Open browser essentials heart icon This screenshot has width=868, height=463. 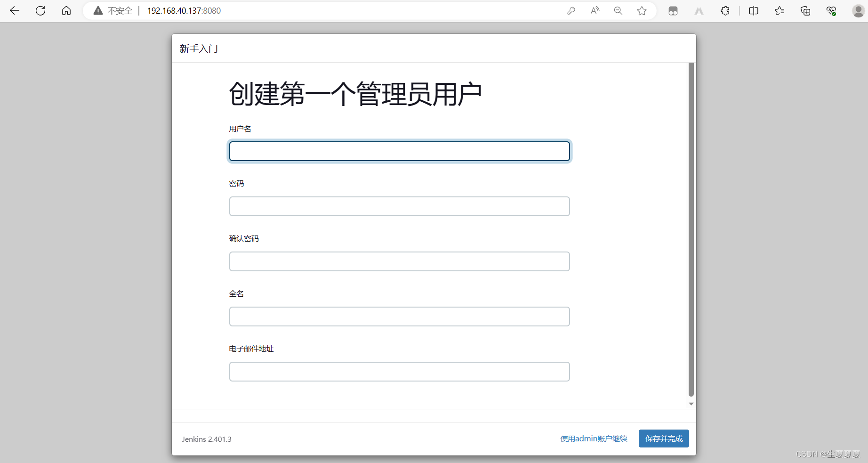(831, 11)
